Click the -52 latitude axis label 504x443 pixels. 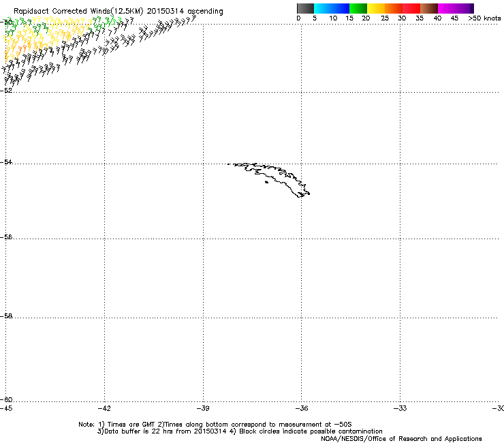6,91
